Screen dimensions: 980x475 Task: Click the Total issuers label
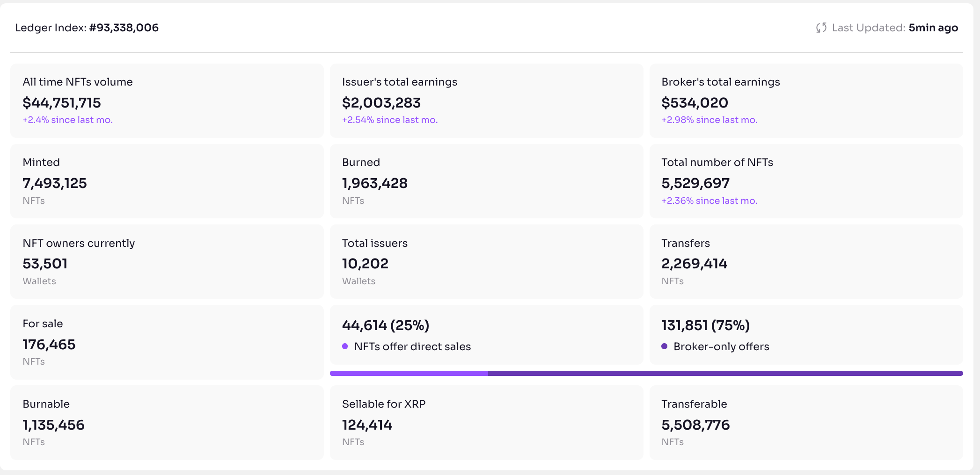click(375, 243)
